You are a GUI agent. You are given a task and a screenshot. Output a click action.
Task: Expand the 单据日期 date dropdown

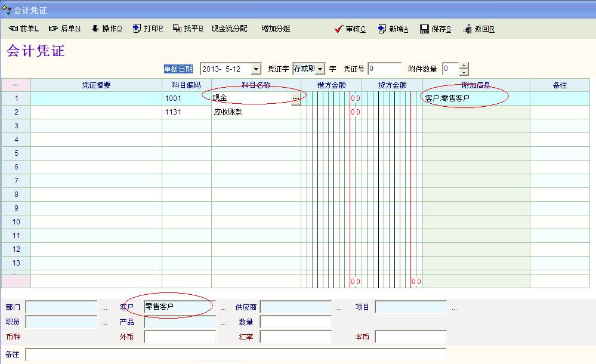(x=256, y=69)
